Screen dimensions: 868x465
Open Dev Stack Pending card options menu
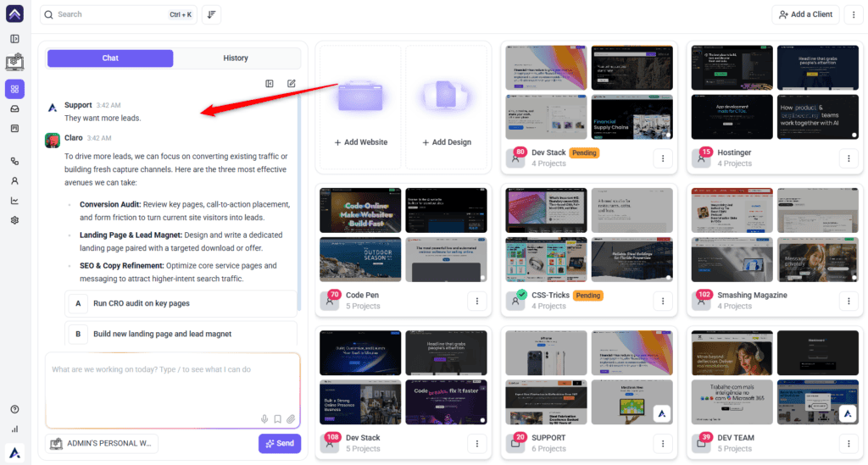[x=663, y=158]
